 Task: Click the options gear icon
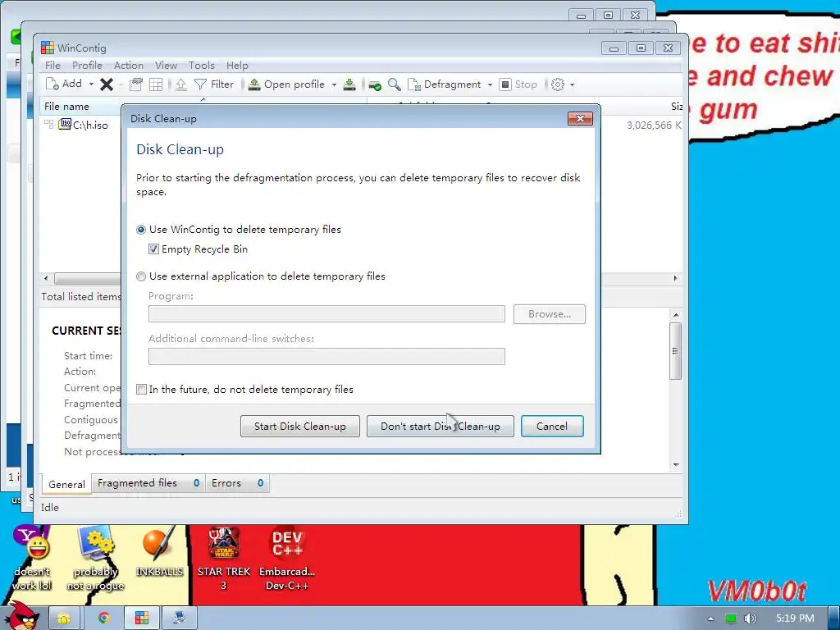pos(558,84)
